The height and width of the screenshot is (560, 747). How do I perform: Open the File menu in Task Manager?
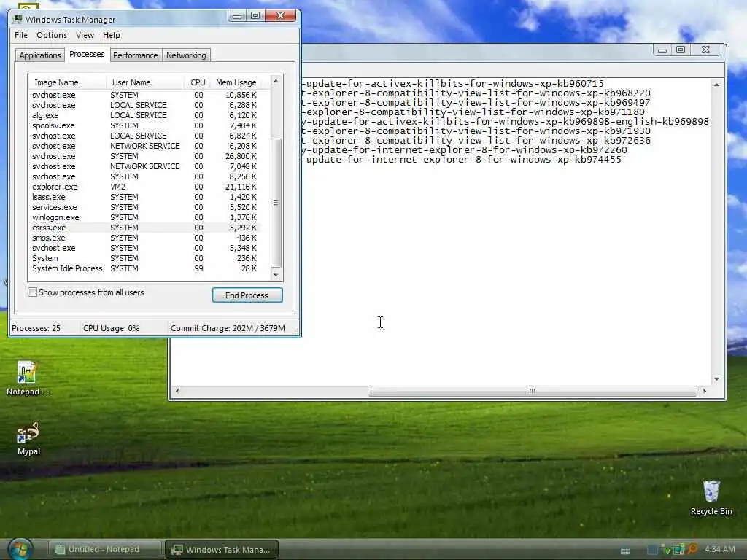pyautogui.click(x=21, y=35)
